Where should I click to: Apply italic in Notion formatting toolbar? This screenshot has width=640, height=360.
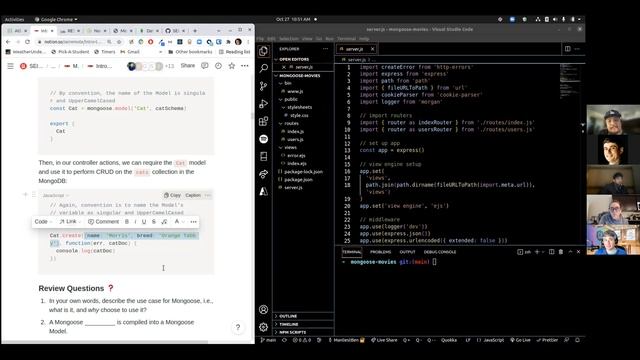(135, 222)
